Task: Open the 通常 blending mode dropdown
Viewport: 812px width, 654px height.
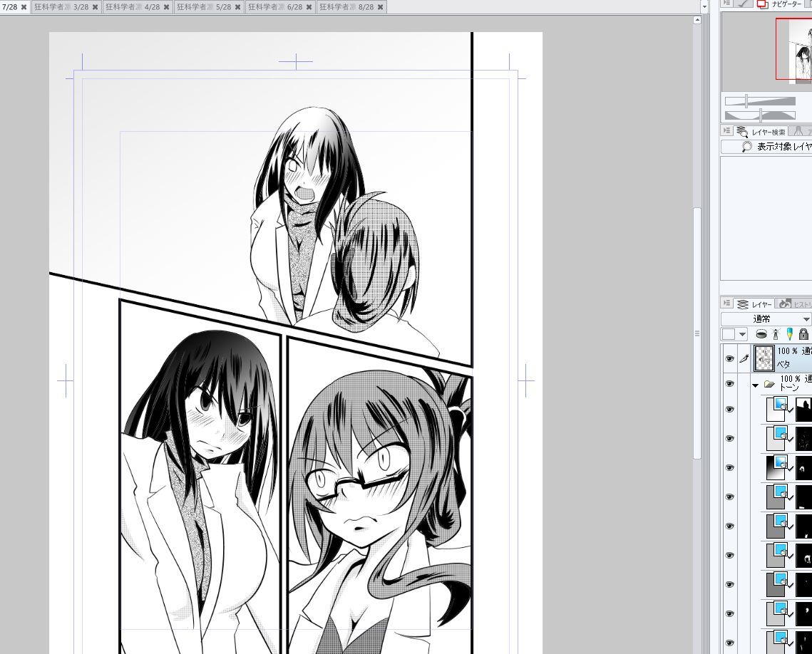Action: coord(766,318)
